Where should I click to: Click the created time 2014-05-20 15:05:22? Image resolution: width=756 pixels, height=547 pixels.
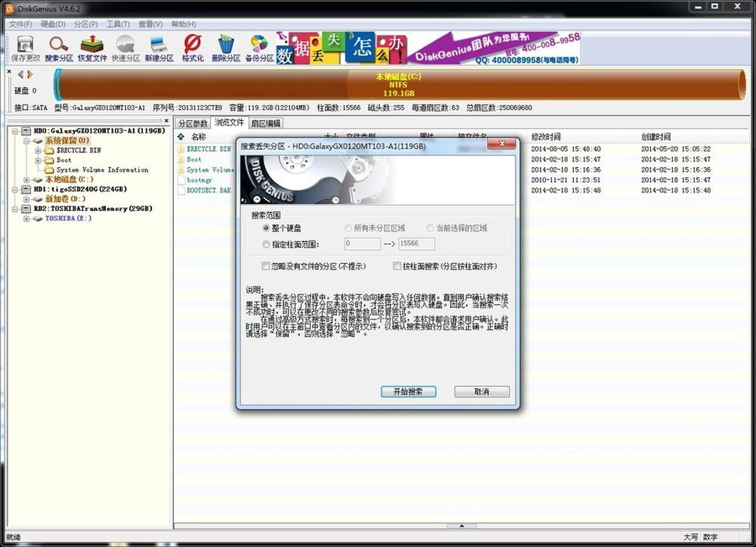pyautogui.click(x=676, y=149)
